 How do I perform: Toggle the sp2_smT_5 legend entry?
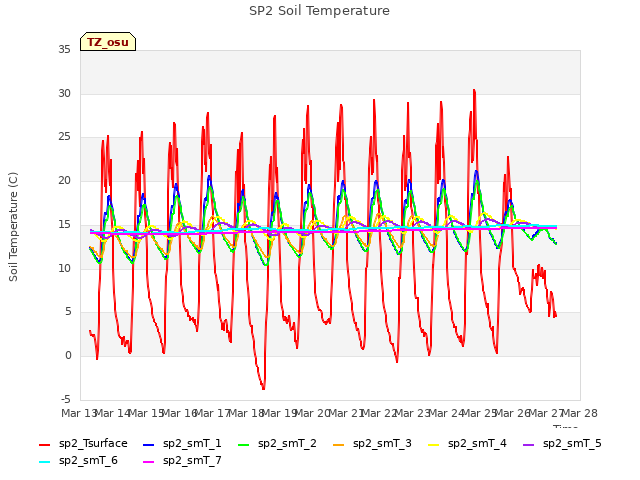(562, 444)
